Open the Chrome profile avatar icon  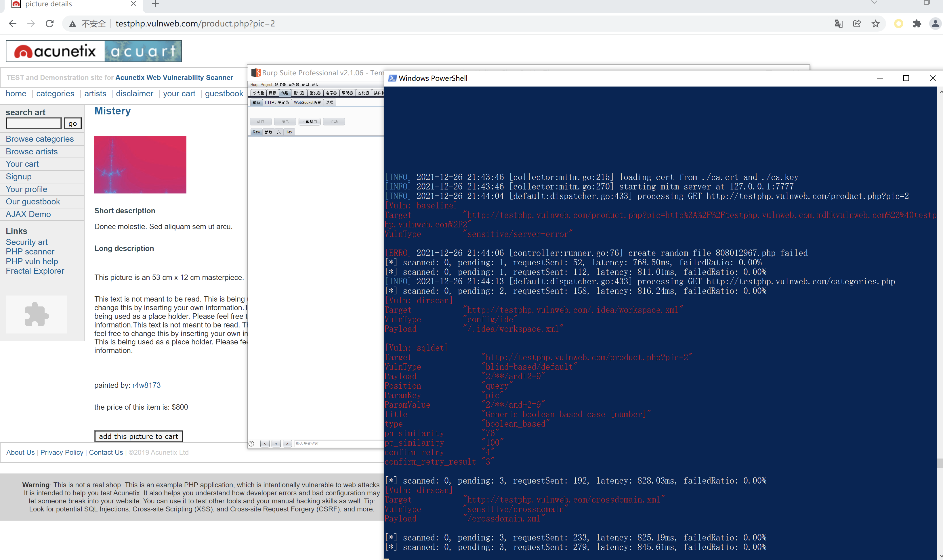point(935,24)
